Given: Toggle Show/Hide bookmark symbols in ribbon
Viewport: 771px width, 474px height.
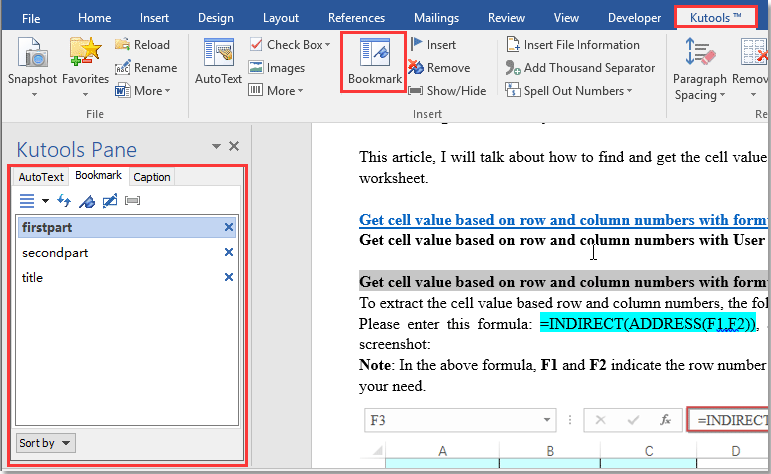Looking at the screenshot, I should [447, 91].
